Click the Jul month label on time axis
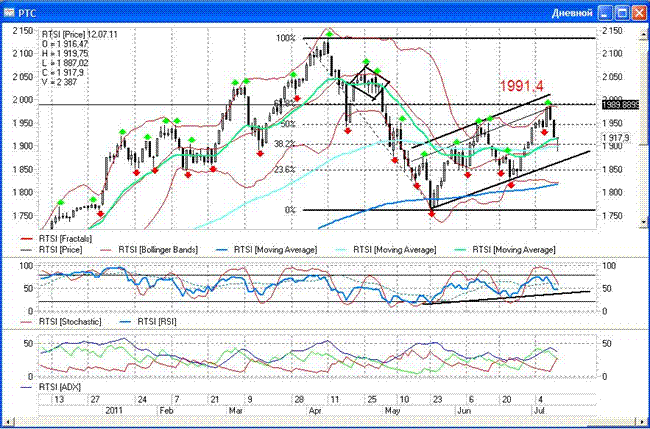This screenshot has width=650, height=429. tap(537, 411)
